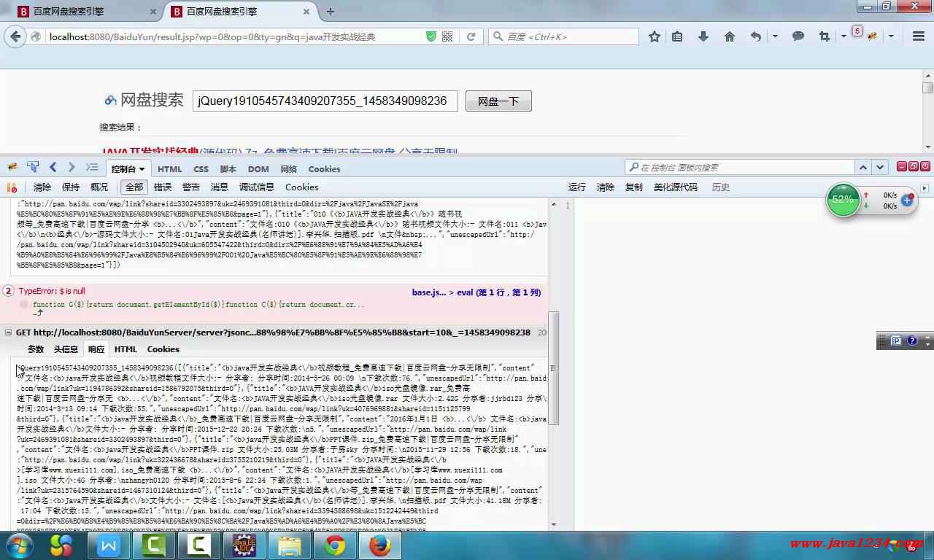Click the Firebug bug icon in DevTools toolbar
This screenshot has height=560, width=934.
pyautogui.click(x=12, y=168)
